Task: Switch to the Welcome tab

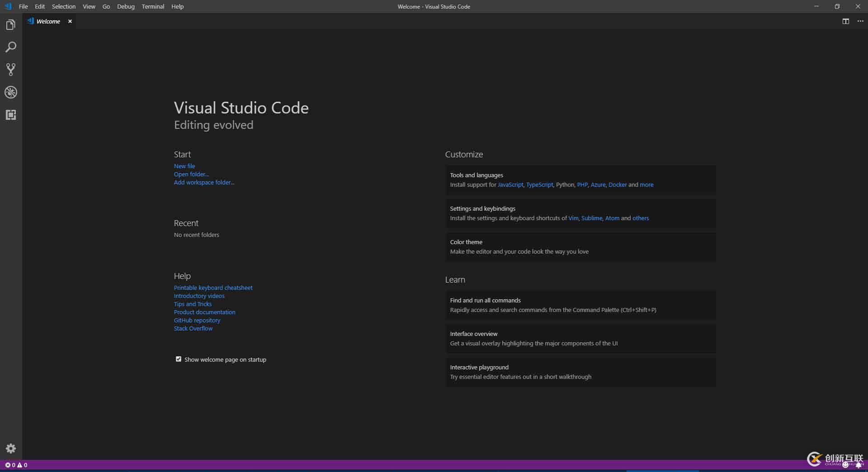Action: tap(47, 21)
